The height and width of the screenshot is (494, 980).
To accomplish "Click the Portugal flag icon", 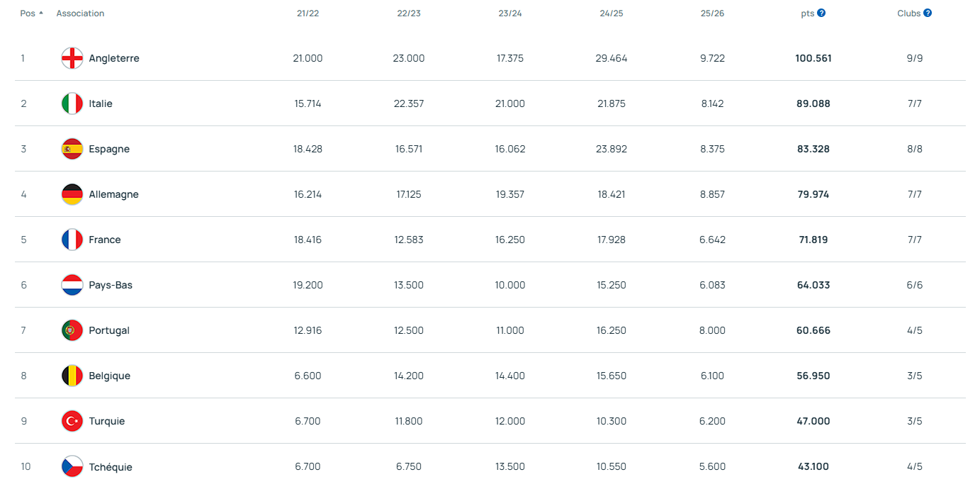I will pyautogui.click(x=72, y=330).
